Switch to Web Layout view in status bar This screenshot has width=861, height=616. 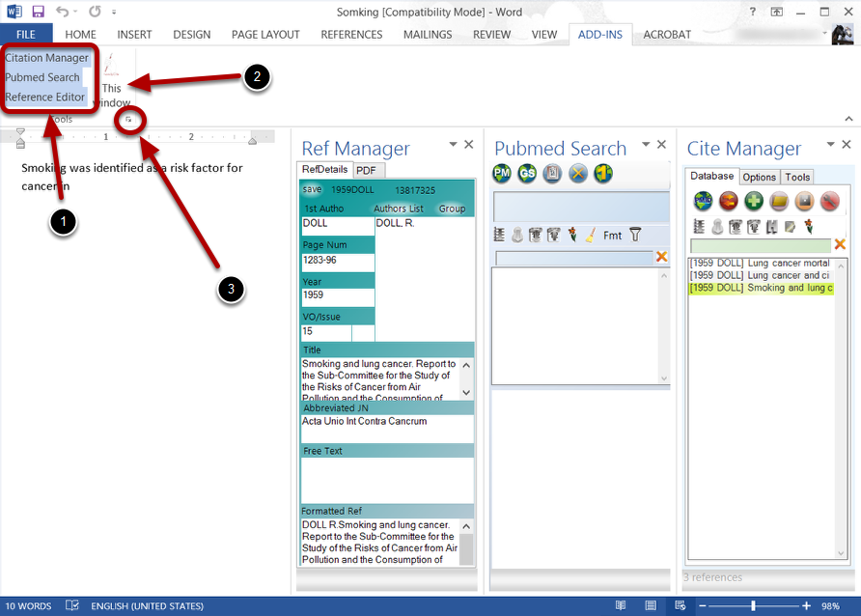(x=681, y=606)
